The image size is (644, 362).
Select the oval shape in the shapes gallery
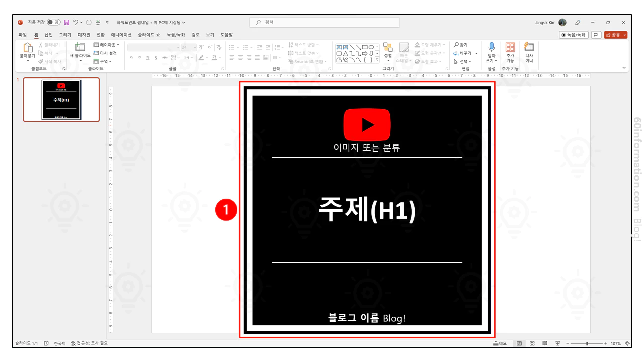pyautogui.click(x=372, y=47)
